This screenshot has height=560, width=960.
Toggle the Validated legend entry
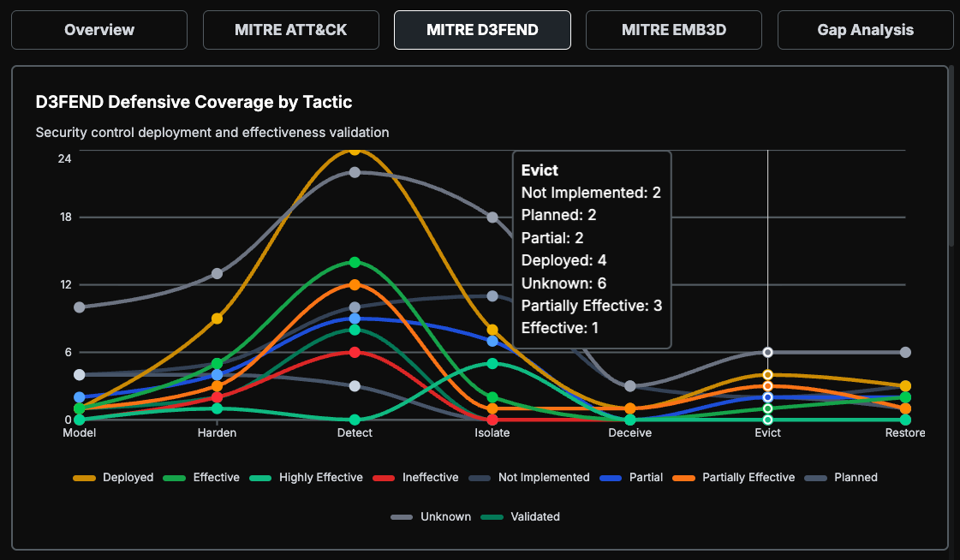pos(521,516)
